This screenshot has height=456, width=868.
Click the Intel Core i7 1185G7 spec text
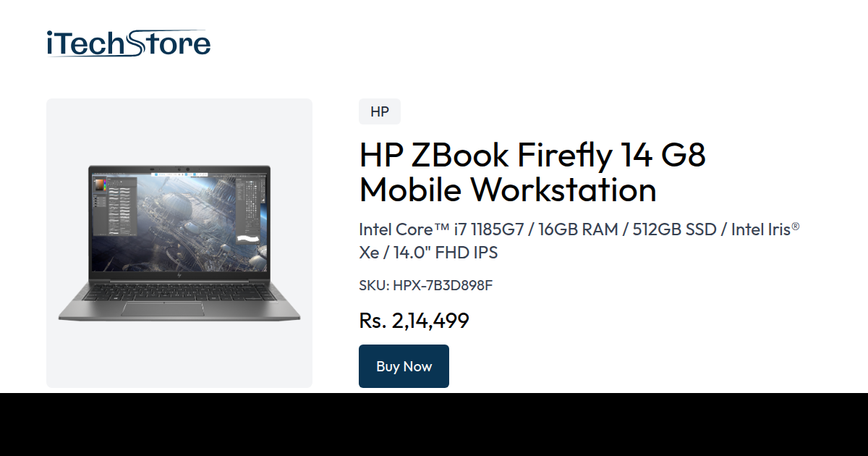[x=440, y=229]
